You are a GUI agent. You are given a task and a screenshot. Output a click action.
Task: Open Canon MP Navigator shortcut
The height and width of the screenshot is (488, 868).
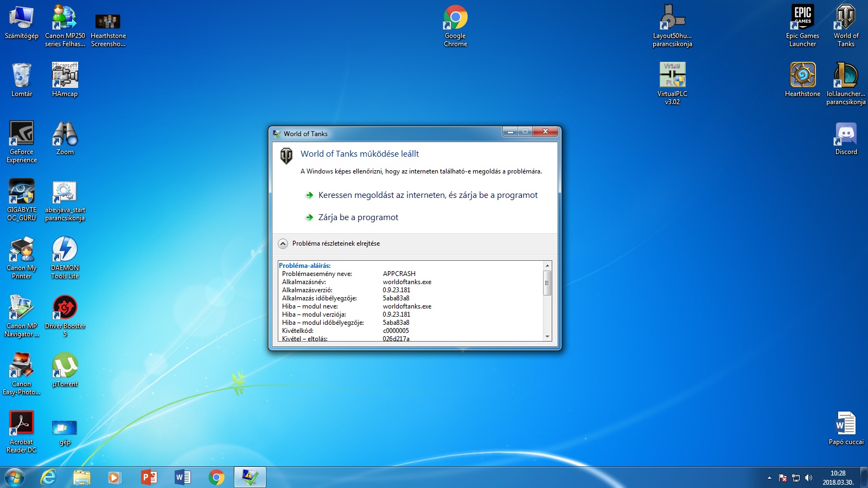(x=22, y=316)
